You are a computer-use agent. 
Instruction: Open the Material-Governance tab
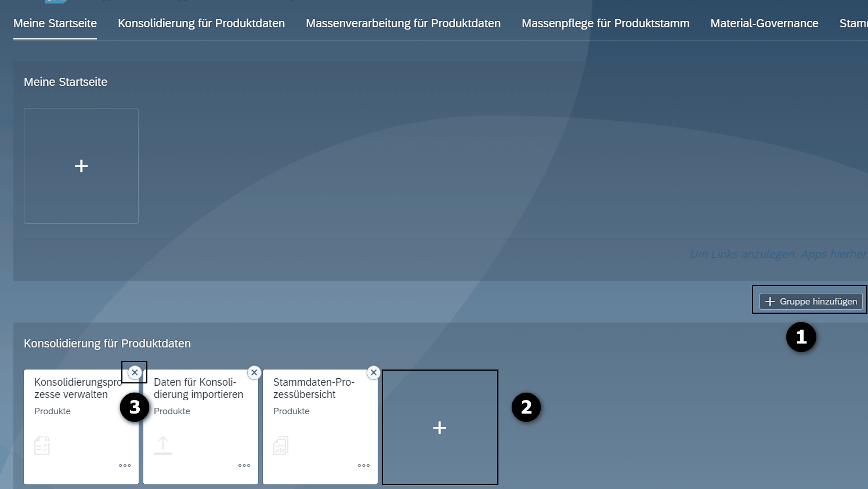click(x=764, y=24)
